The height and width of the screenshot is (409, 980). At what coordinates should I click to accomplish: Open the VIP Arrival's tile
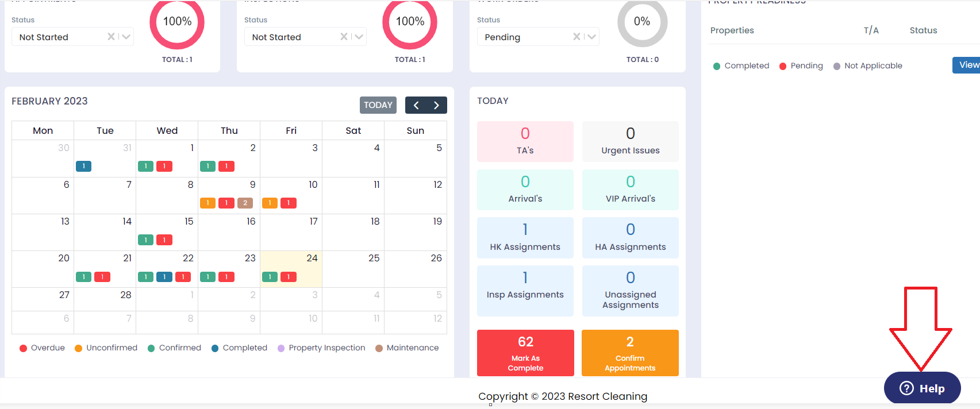631,190
